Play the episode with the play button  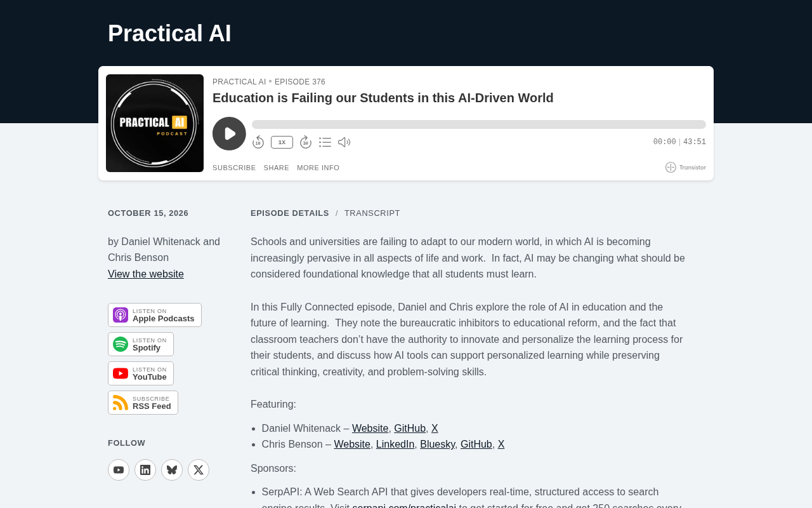click(x=229, y=133)
